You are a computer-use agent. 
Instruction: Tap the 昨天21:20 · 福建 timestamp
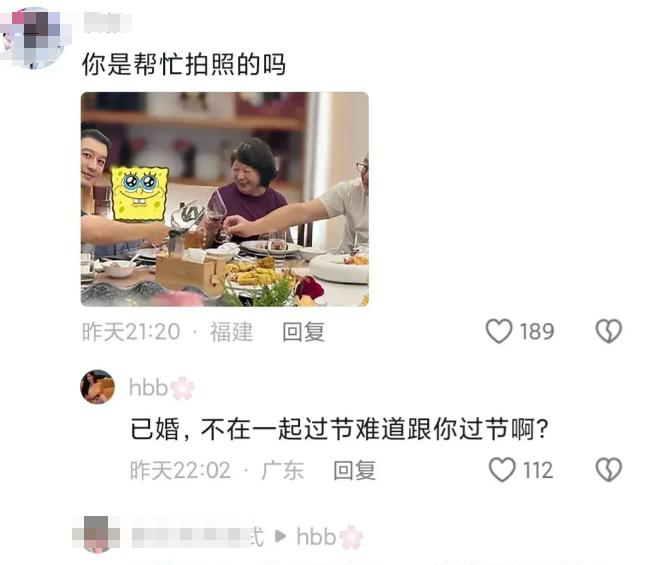167,332
